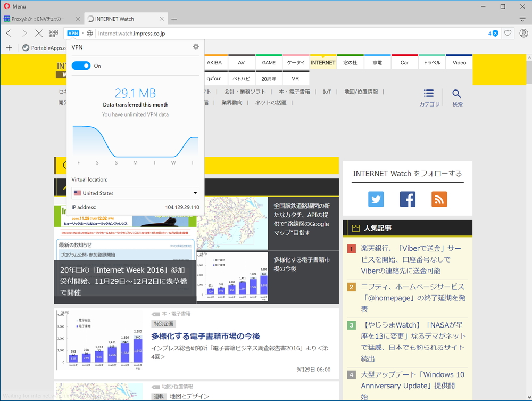Stop loading the page
Viewport: 532px width, 401px height.
[x=39, y=33]
